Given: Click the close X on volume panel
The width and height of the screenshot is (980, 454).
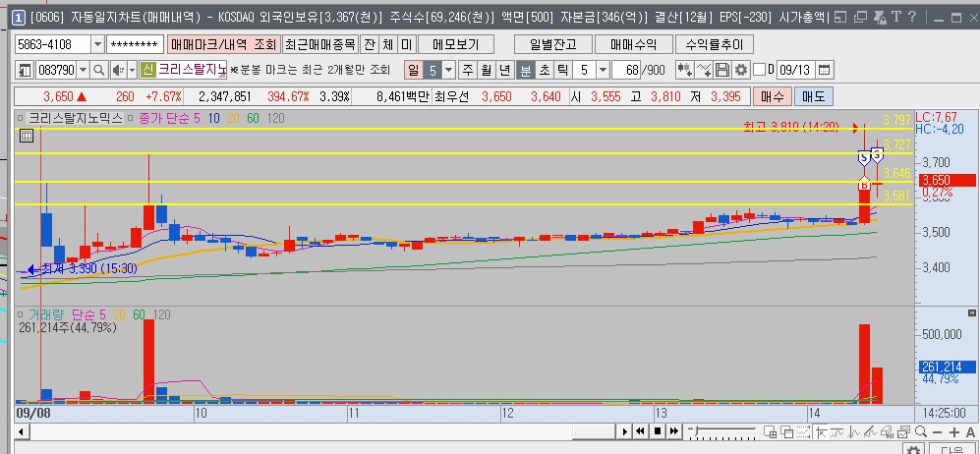Looking at the screenshot, I should tap(972, 312).
